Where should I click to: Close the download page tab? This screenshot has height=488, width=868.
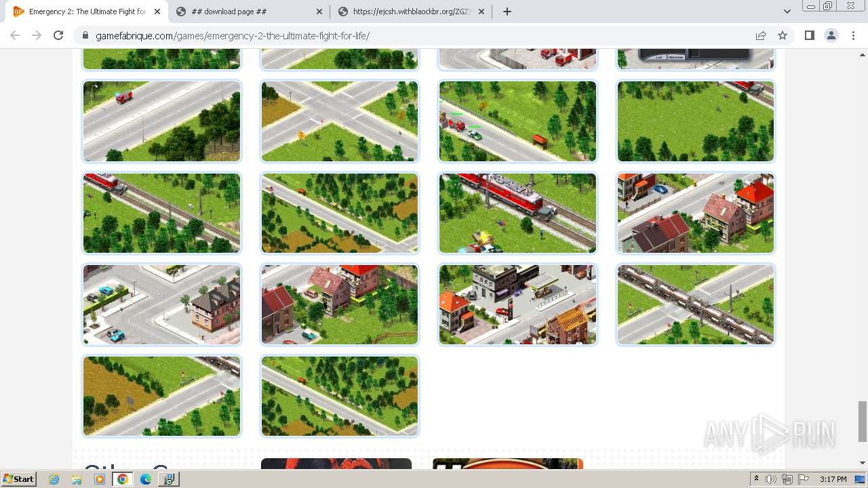coord(319,12)
